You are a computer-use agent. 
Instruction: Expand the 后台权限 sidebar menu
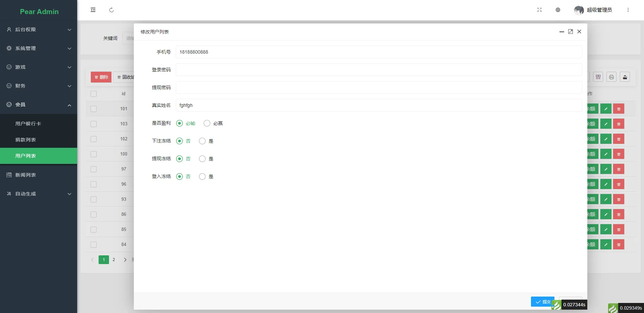click(x=39, y=29)
